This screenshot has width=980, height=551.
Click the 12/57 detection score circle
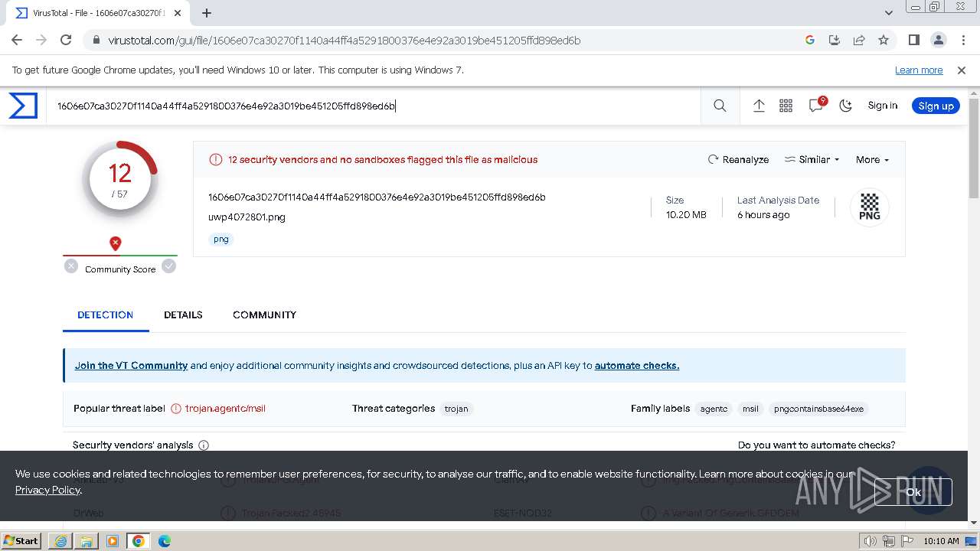pos(119,179)
